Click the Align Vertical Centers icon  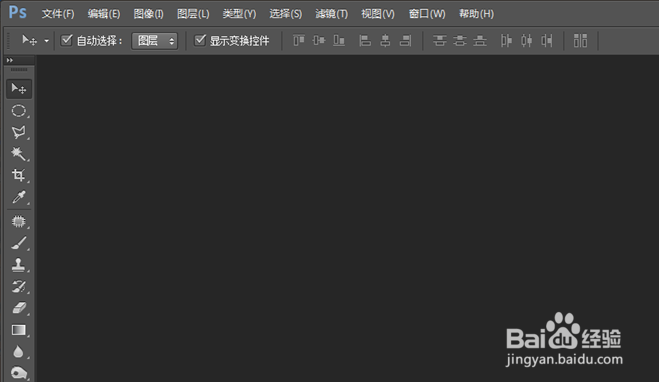coord(319,41)
